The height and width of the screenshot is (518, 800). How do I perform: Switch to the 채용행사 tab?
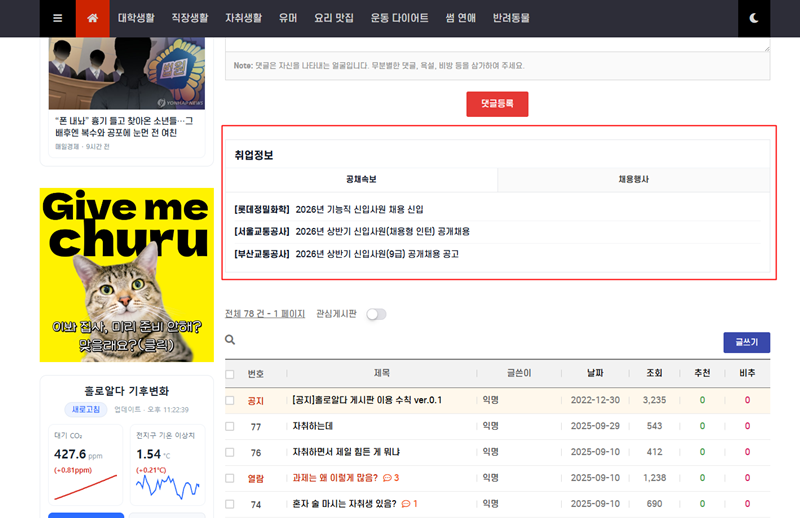[x=634, y=179]
